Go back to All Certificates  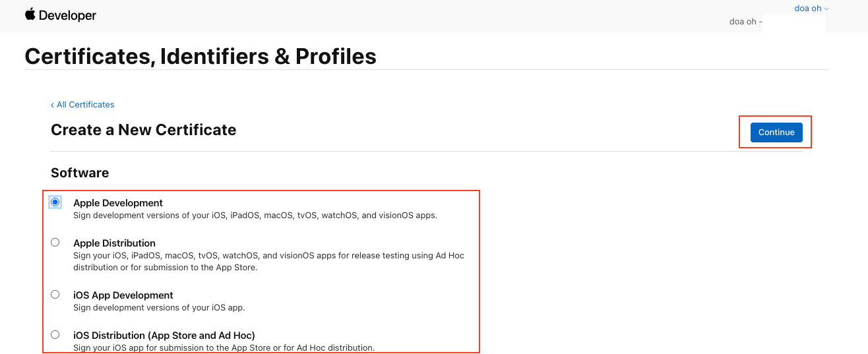tap(82, 104)
